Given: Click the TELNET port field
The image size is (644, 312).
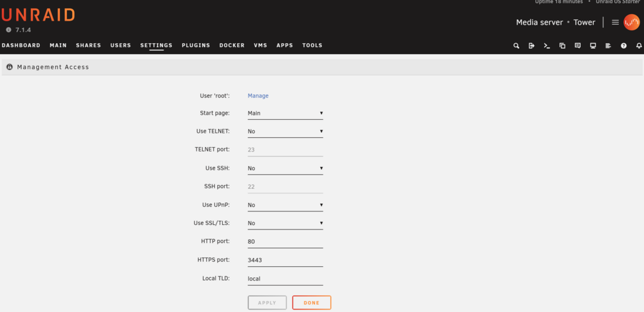Looking at the screenshot, I should click(x=285, y=150).
